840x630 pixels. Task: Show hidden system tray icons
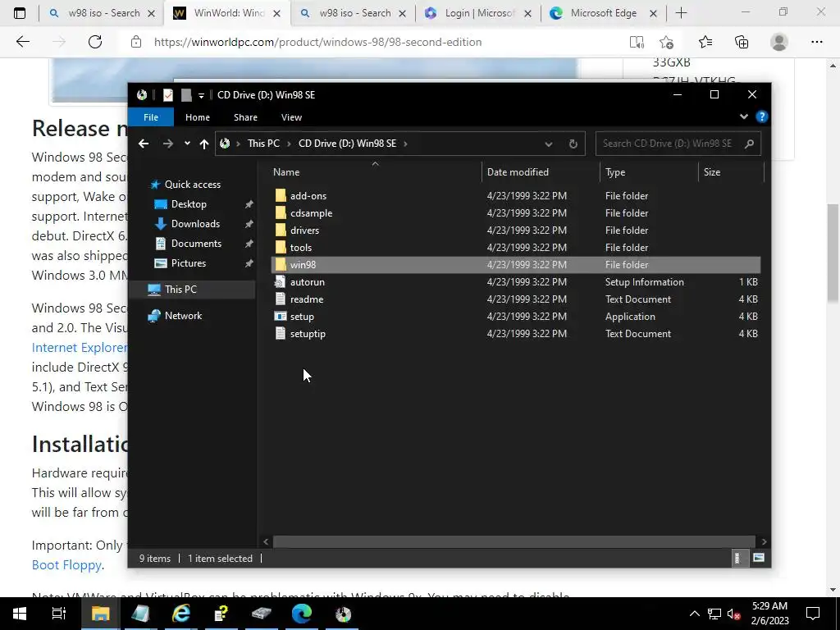[x=694, y=614]
